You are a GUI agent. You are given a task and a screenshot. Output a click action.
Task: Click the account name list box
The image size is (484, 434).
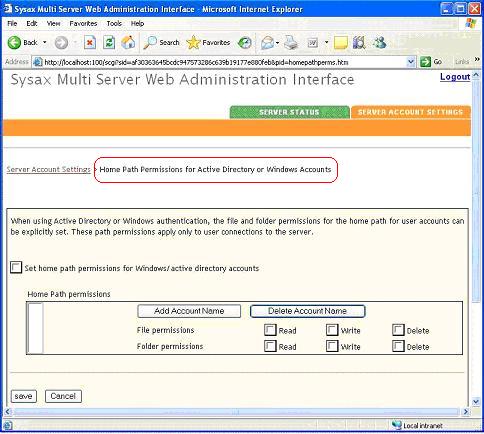pyautogui.click(x=35, y=328)
